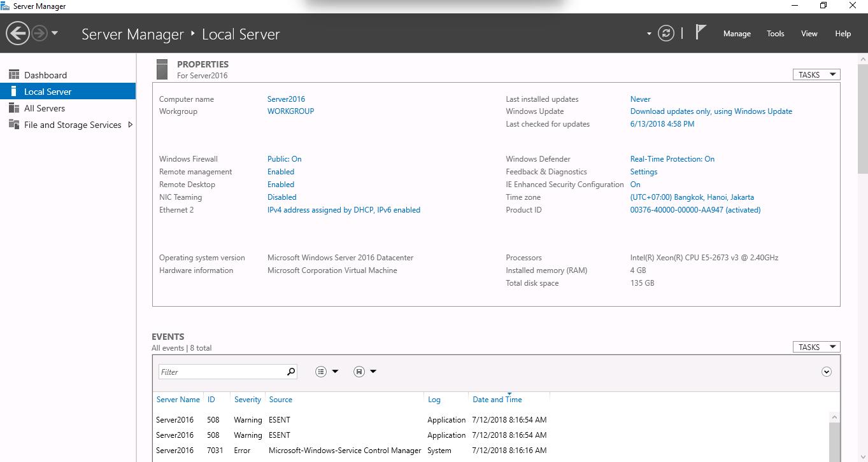The image size is (868, 462).
Task: Sort events by Severity column
Action: 247,400
